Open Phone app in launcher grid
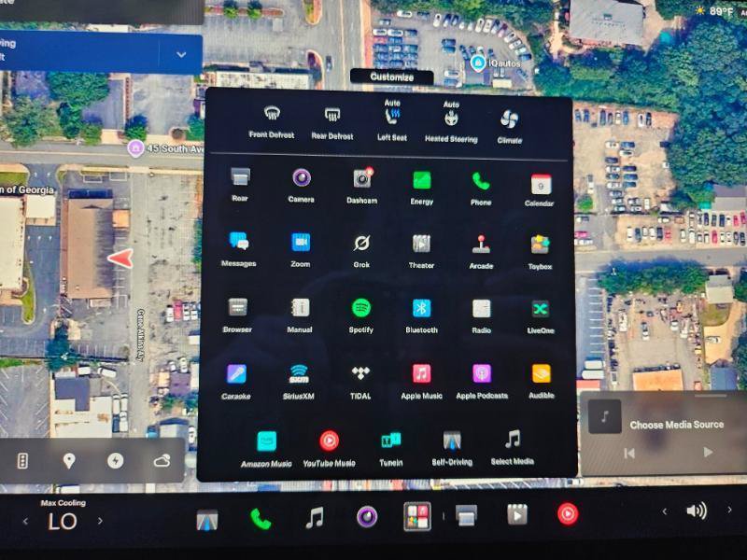The height and width of the screenshot is (560, 747). click(x=481, y=189)
